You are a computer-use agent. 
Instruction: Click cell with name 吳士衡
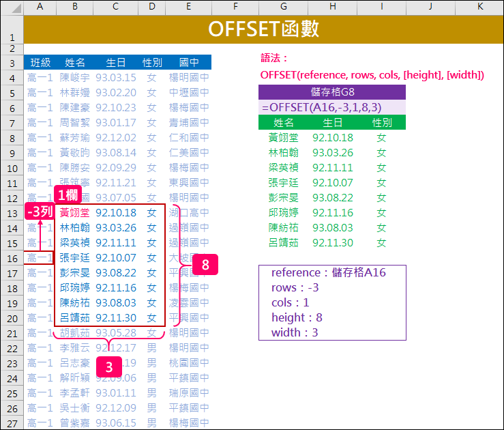tap(75, 407)
